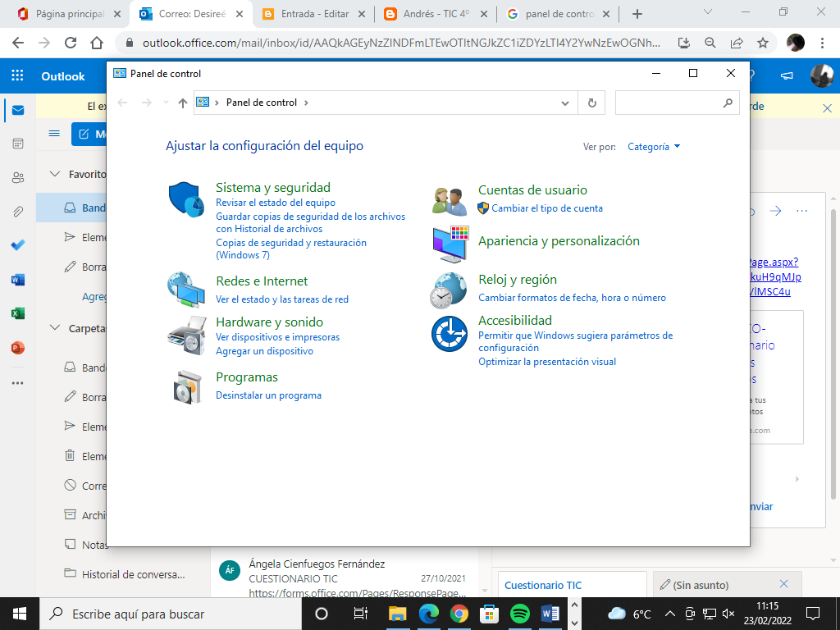
Task: Open the Cuentas de usuario people icon
Action: coord(450,201)
